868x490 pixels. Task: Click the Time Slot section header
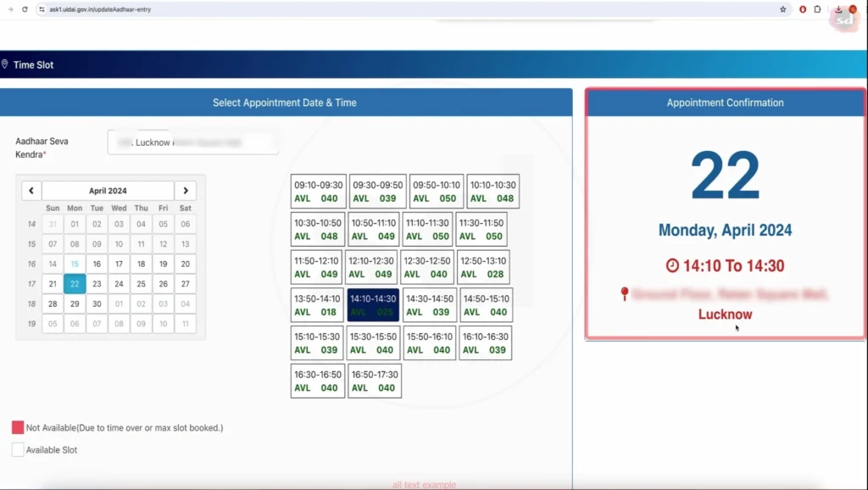point(34,64)
